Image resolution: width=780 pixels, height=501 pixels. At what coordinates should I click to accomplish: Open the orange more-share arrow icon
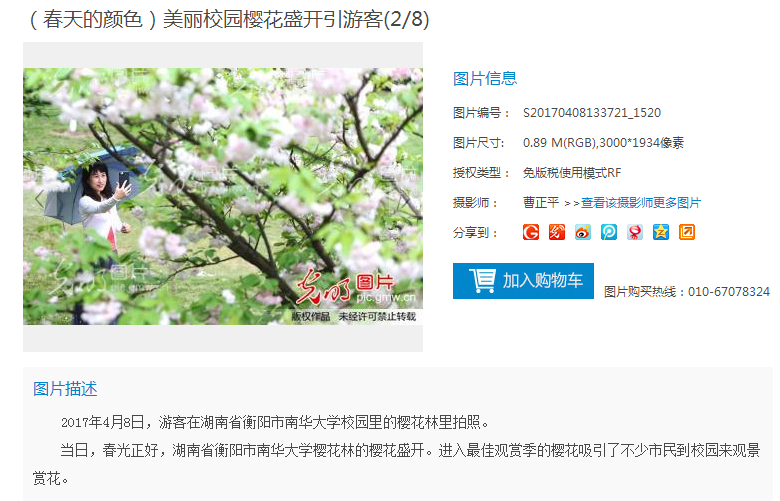[x=686, y=232]
